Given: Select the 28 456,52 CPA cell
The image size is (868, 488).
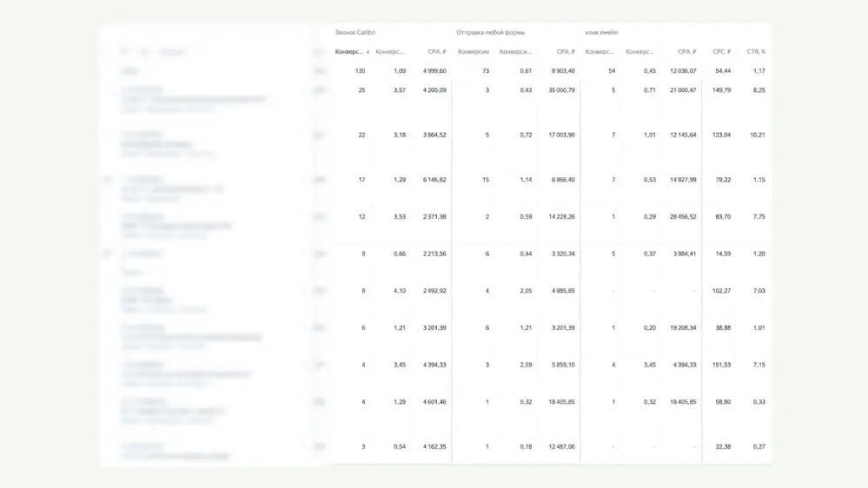Looking at the screenshot, I should (683, 217).
